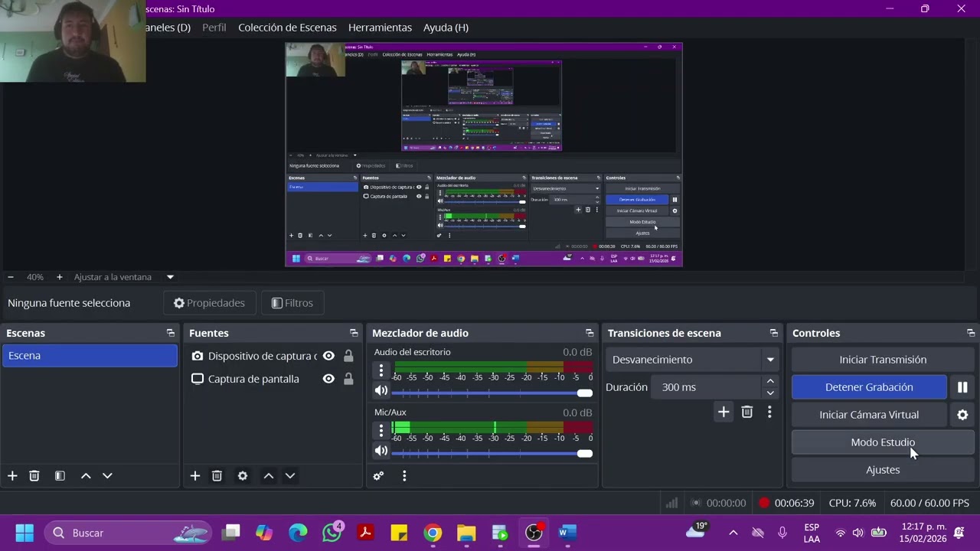The image size is (980, 551).
Task: Move scene up arrow in Escenas panel
Action: coord(86,476)
